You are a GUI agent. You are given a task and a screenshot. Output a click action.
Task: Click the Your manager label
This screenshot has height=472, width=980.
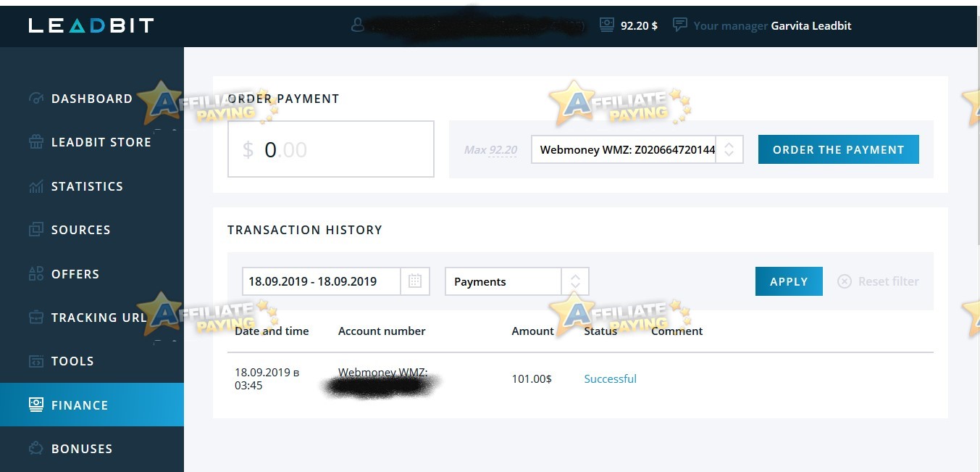click(x=730, y=25)
